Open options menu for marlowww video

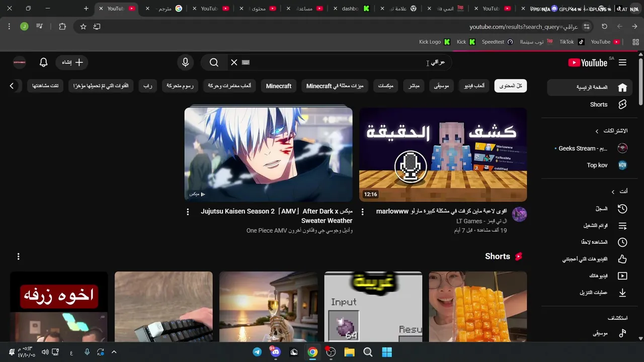(x=362, y=212)
